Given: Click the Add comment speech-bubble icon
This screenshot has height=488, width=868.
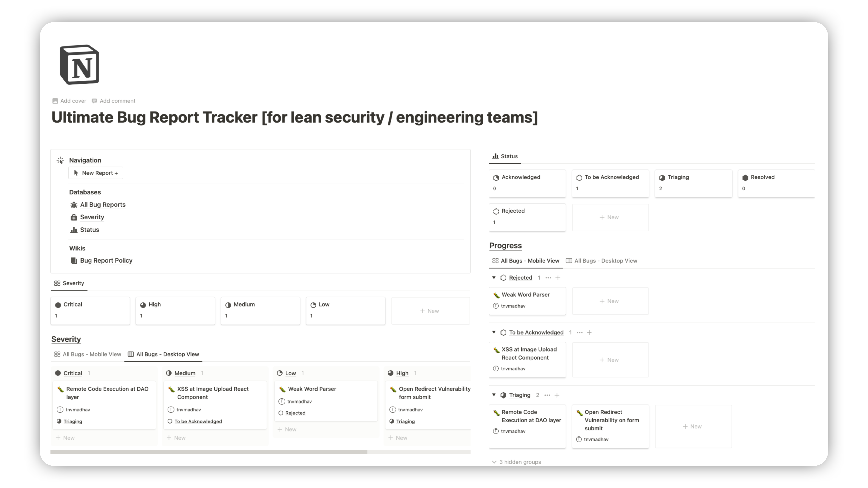Looking at the screenshot, I should (94, 101).
